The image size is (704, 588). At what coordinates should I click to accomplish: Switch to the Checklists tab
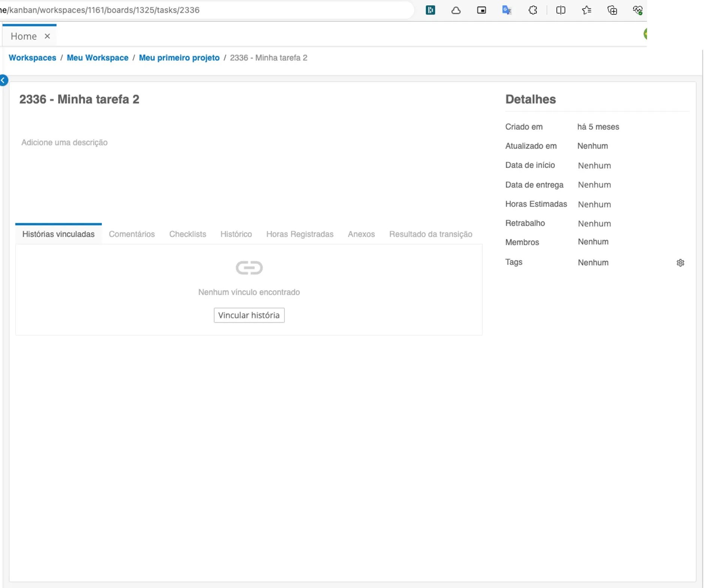pyautogui.click(x=187, y=234)
